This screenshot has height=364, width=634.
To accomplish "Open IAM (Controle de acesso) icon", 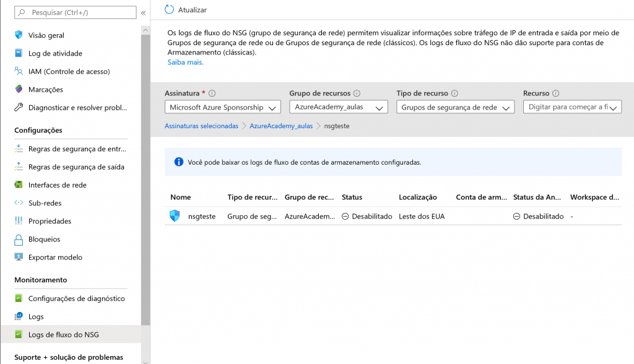I will coord(19,71).
